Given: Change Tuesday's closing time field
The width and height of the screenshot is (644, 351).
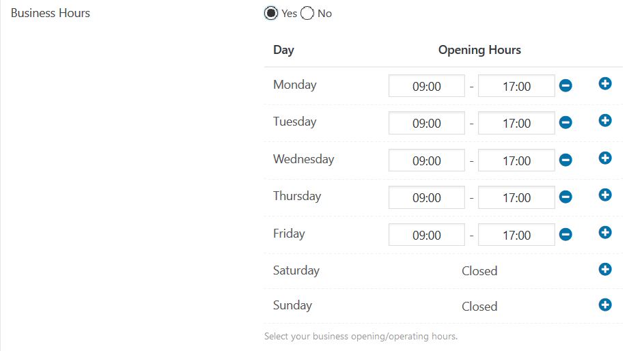Looking at the screenshot, I should click(x=516, y=123).
